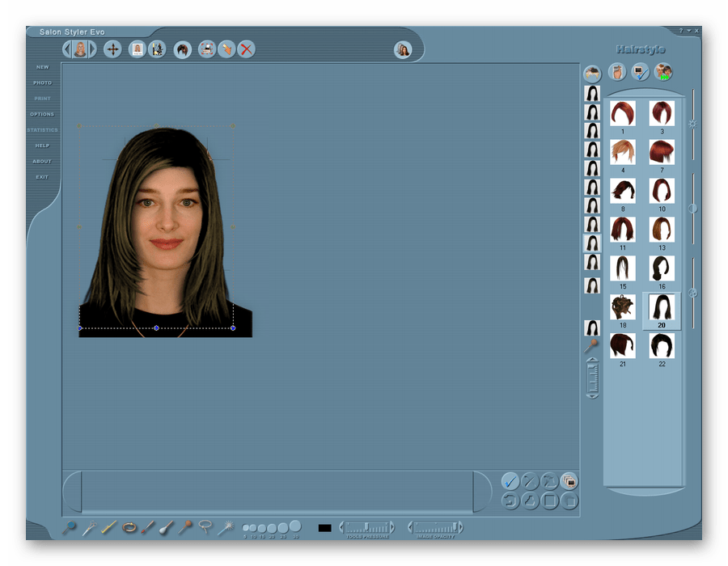The height and width of the screenshot is (566, 728).
Task: Select the magnifying glass tool in the bottom toolbar
Action: [x=70, y=528]
